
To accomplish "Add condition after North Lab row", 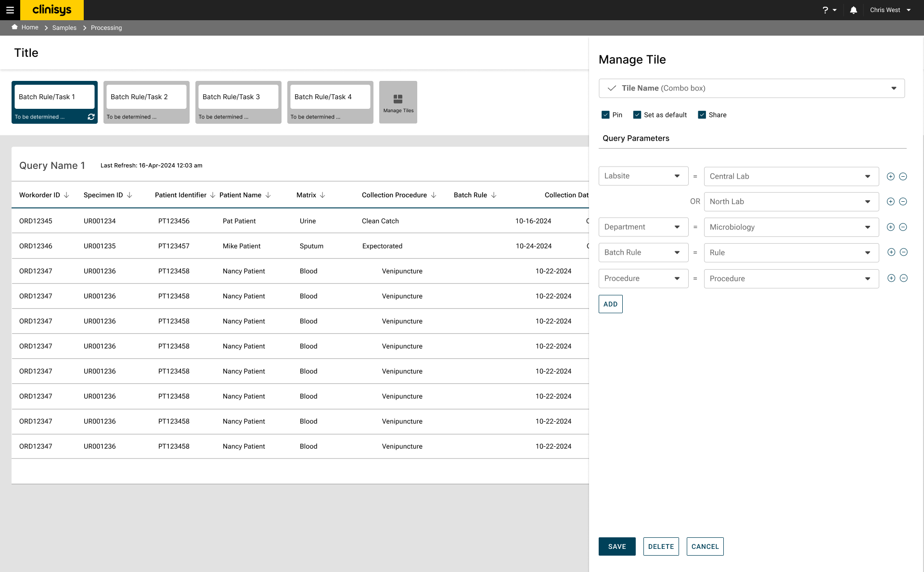I will click(891, 202).
